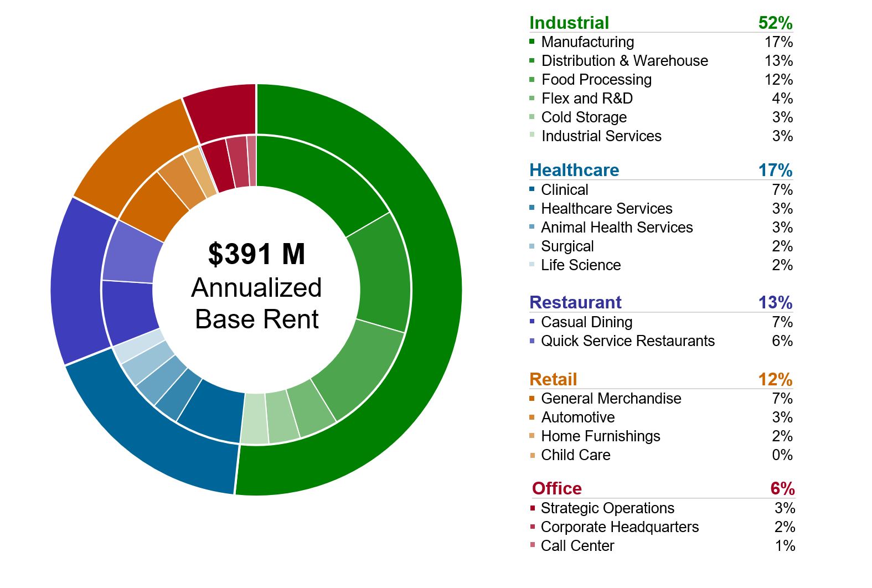Click the Flex and R&D label

tap(587, 99)
